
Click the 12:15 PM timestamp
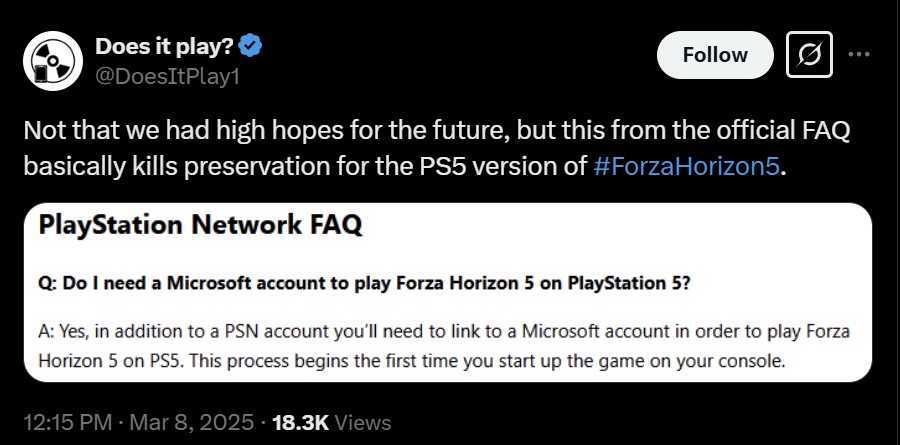tap(68, 423)
